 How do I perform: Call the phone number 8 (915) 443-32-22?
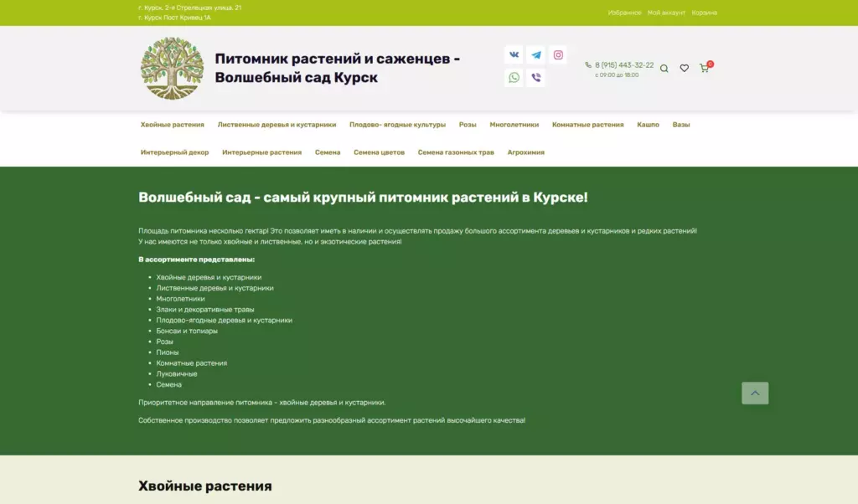[x=624, y=65]
